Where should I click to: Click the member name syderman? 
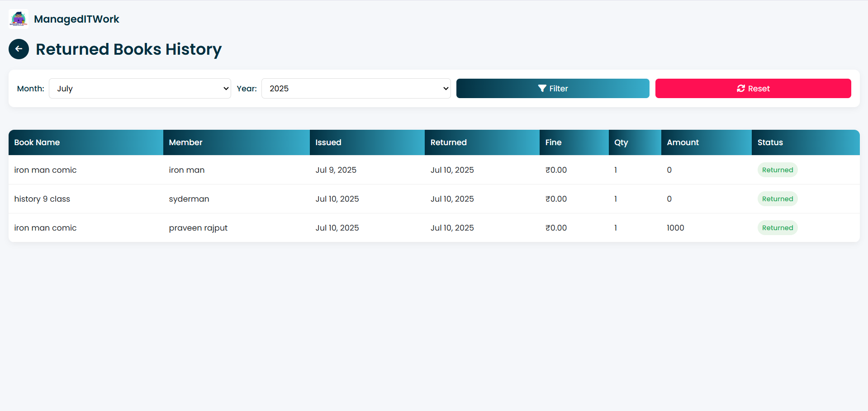coord(189,198)
